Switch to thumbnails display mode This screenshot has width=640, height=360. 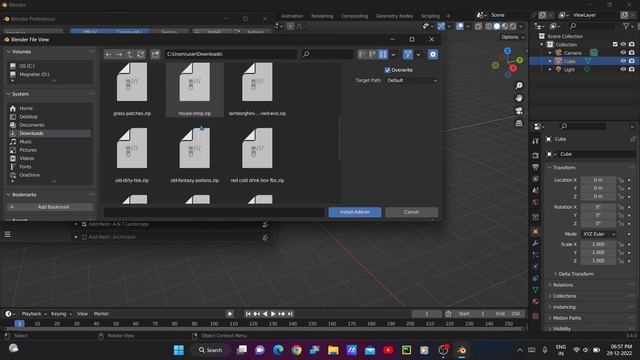383,54
